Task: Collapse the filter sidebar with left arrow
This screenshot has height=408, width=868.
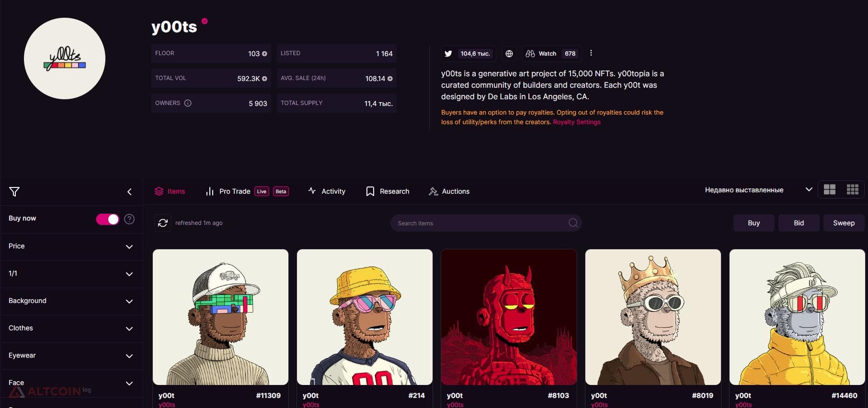Action: 129,192
